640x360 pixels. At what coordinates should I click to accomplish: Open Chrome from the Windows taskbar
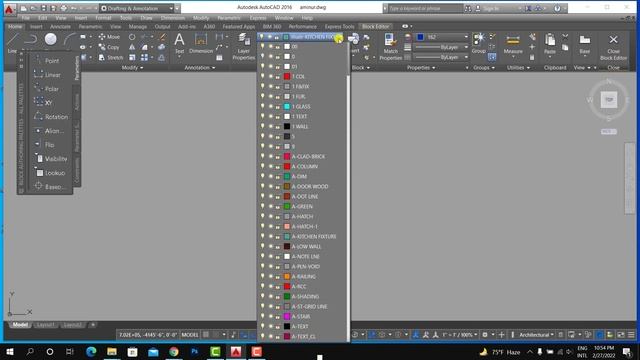174,351
